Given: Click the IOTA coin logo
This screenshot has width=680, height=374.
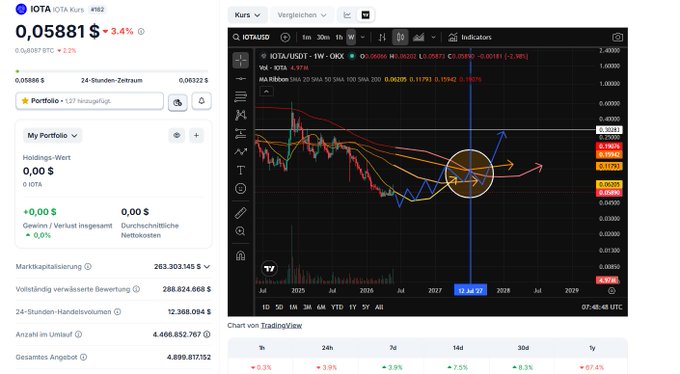Looking at the screenshot, I should 21,9.
